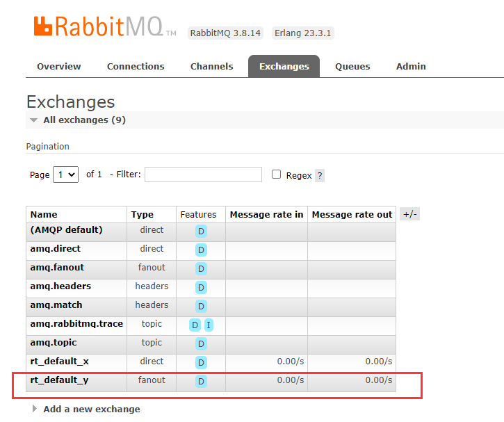Open the Overview tab
The image size is (504, 422).
[x=59, y=66]
